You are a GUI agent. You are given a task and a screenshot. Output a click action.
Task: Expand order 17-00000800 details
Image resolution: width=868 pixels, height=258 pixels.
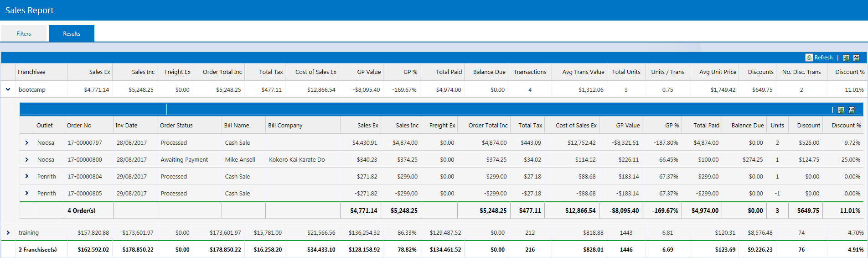pos(26,159)
